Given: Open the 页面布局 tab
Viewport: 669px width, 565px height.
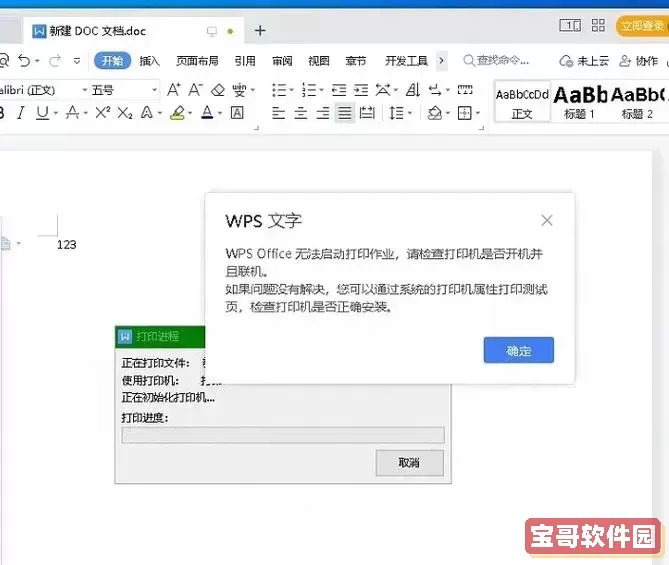Looking at the screenshot, I should (x=197, y=61).
